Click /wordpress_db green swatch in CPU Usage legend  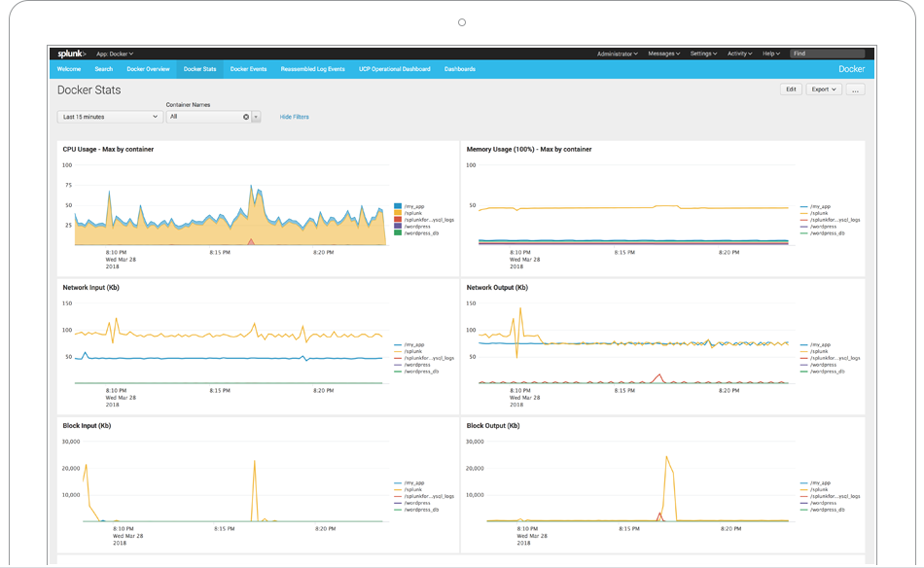coord(398,232)
